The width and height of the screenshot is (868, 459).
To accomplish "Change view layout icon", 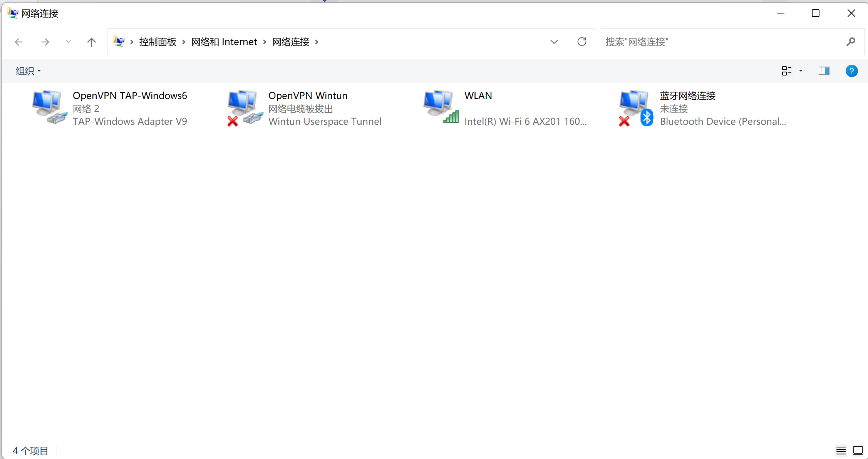I will click(x=787, y=71).
